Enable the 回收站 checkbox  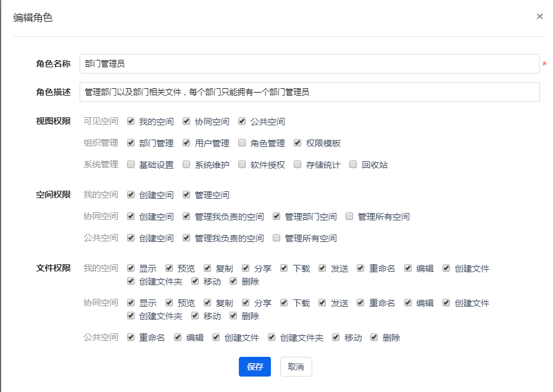[353, 165]
